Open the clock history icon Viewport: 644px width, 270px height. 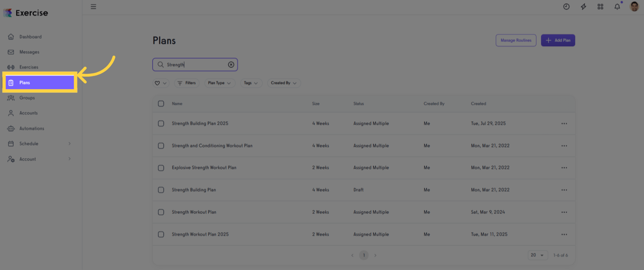click(567, 7)
